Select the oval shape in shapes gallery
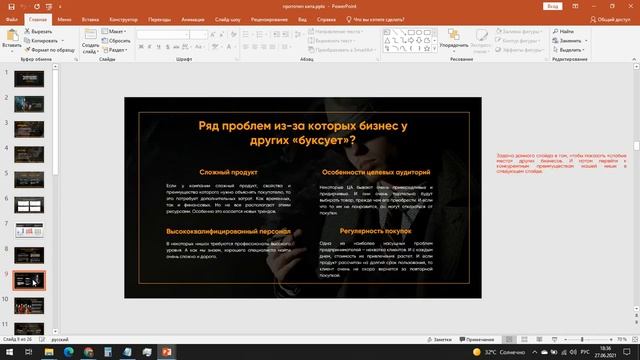This screenshot has height=360, width=640. tap(419, 32)
